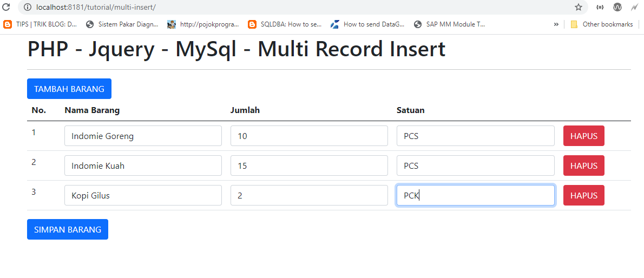Open the SQLDBA: How to se... bookmark
The height and width of the screenshot is (278, 644).
tap(285, 24)
